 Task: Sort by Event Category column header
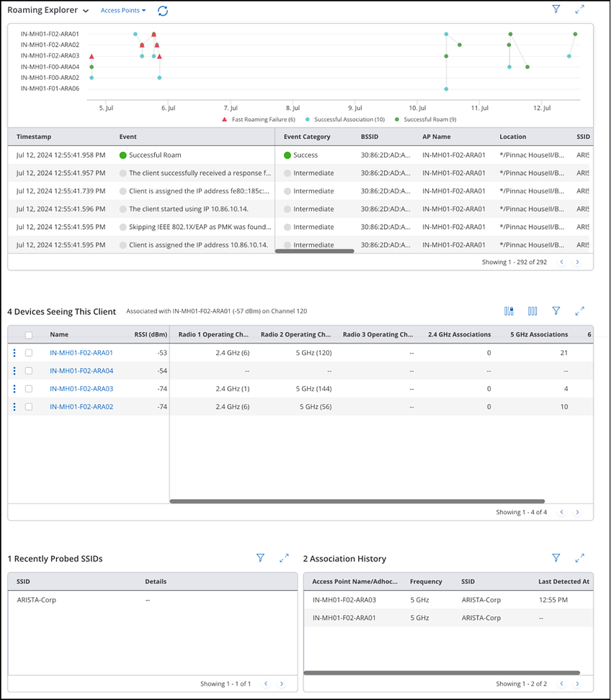pos(307,137)
